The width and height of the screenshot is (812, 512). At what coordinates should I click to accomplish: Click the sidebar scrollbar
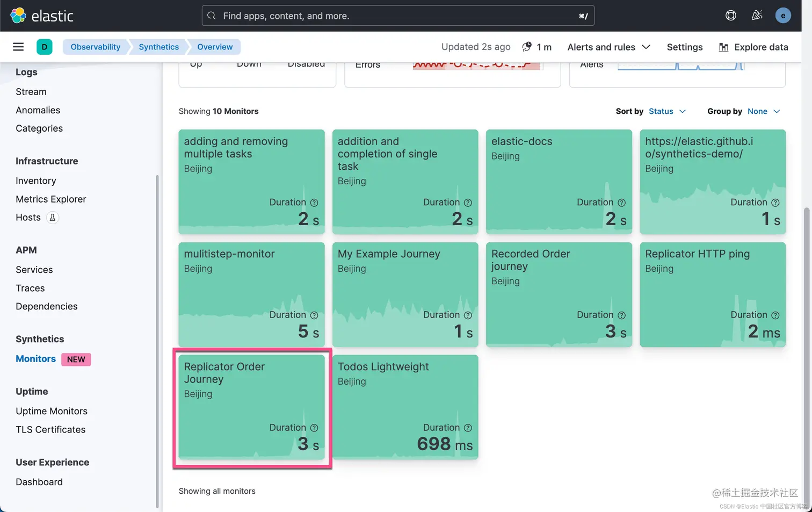point(157,341)
